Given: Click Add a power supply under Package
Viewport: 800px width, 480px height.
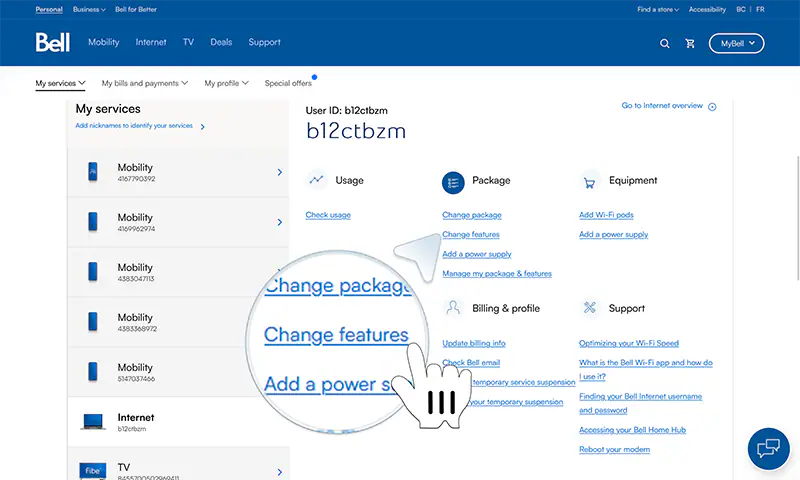Looking at the screenshot, I should coord(477,254).
